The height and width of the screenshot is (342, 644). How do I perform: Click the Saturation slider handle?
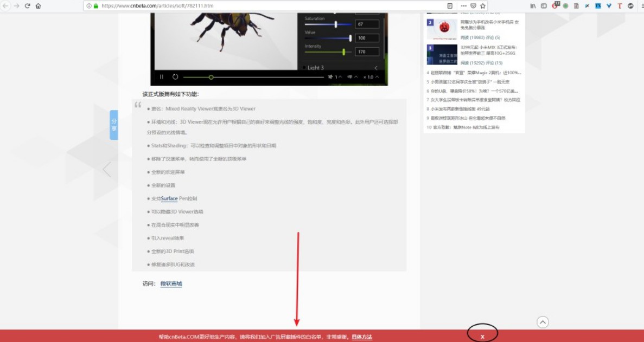(336, 24)
